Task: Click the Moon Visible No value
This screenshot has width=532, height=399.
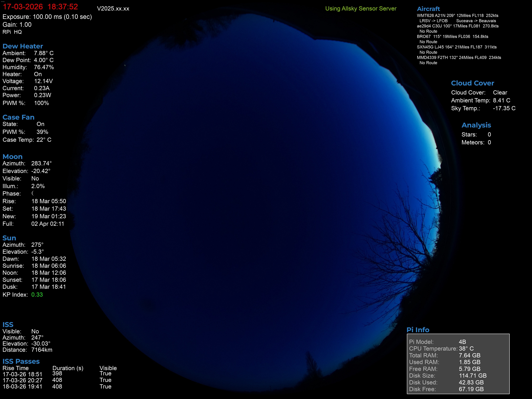Action: [35, 178]
